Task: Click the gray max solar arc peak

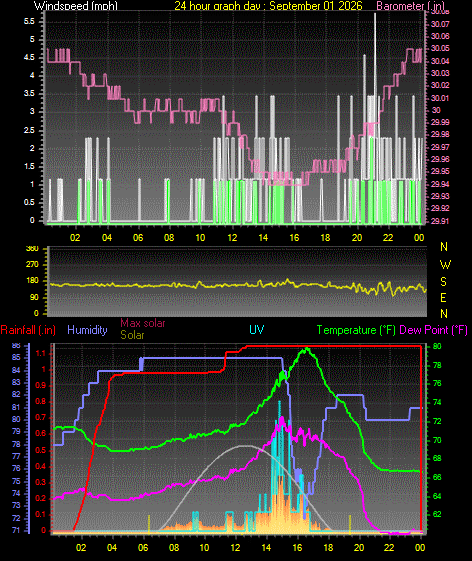Action: 245,446
